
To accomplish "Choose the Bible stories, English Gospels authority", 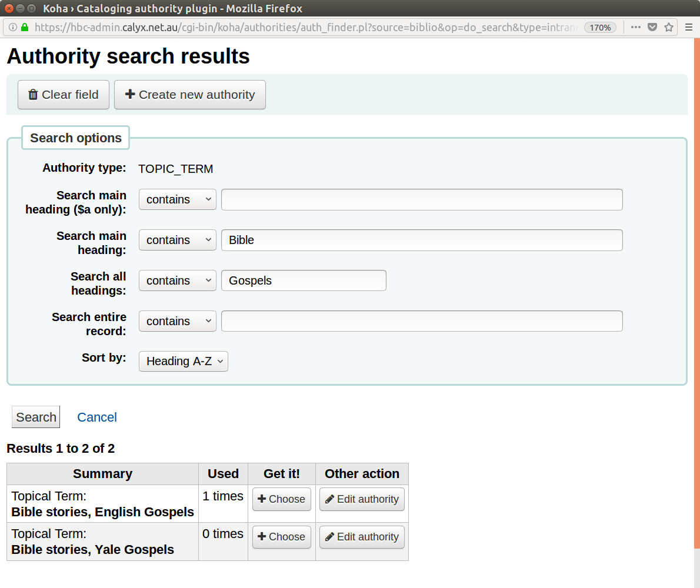I will 282,499.
